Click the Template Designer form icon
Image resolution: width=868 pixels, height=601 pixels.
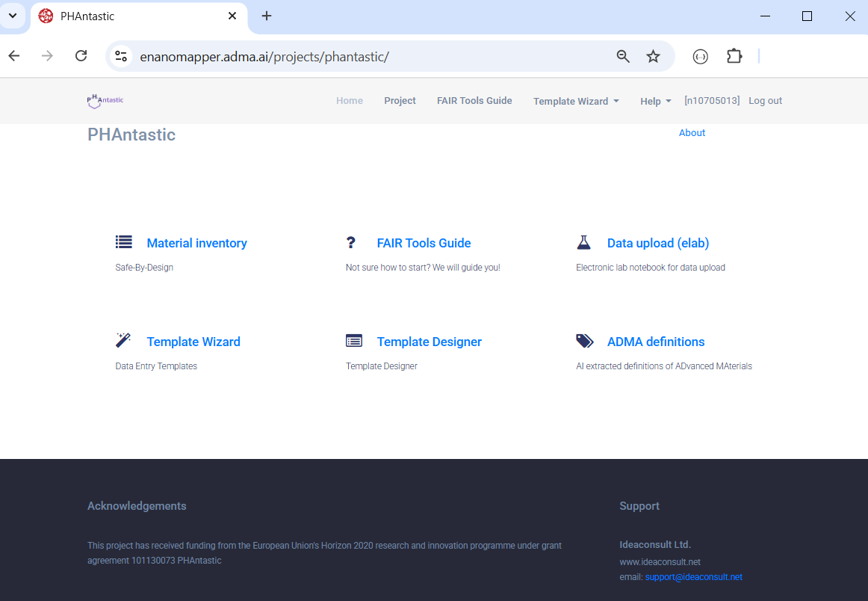354,341
